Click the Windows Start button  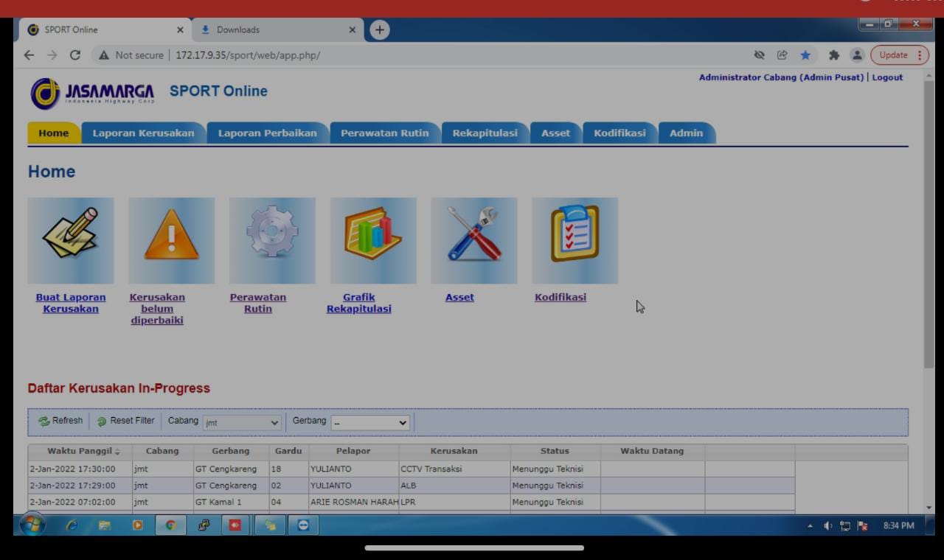pos(31,525)
